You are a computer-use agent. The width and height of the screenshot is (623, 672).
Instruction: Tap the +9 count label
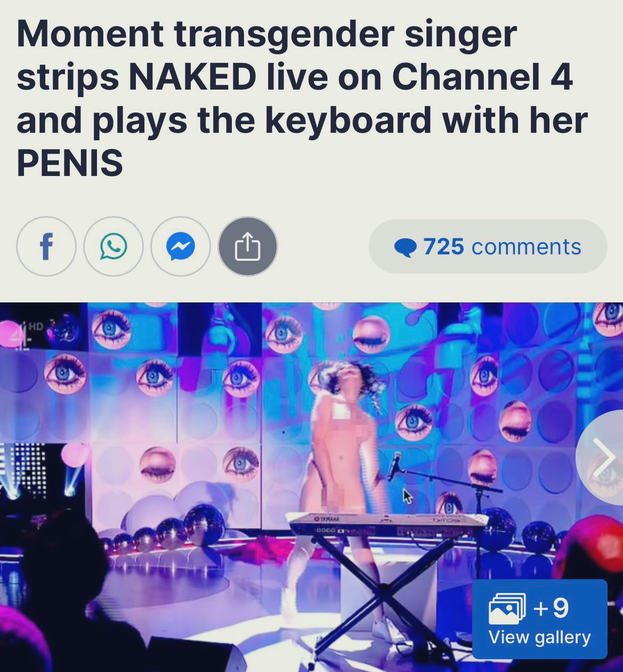tap(551, 608)
